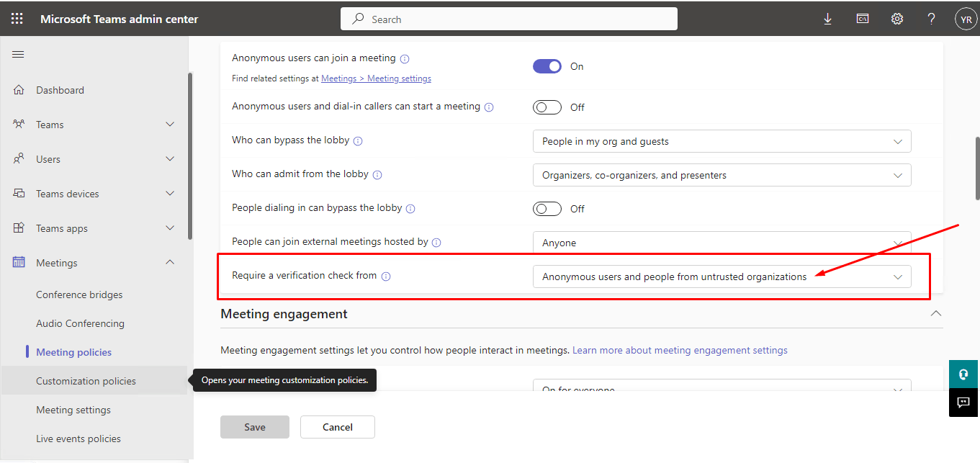The image size is (980, 463).
Task: Open Live events policies page
Action: pos(78,439)
